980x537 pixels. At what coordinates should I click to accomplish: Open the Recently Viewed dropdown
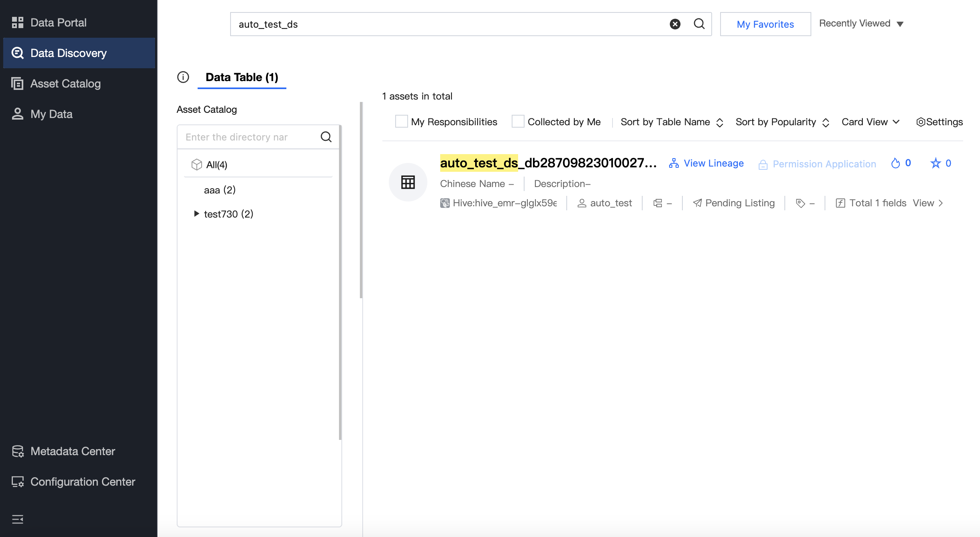tap(861, 24)
